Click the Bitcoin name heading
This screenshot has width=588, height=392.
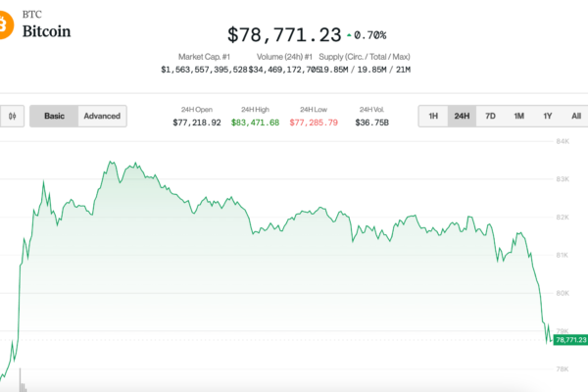(x=47, y=32)
